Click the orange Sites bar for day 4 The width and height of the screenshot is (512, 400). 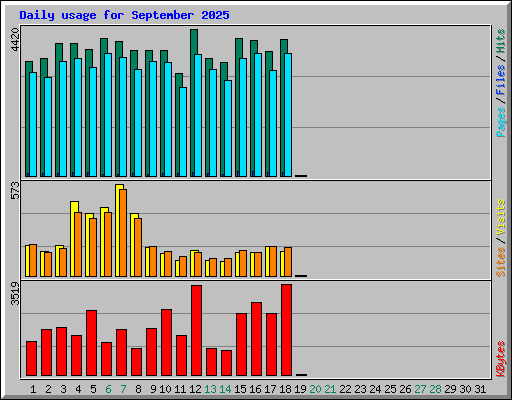[78, 244]
